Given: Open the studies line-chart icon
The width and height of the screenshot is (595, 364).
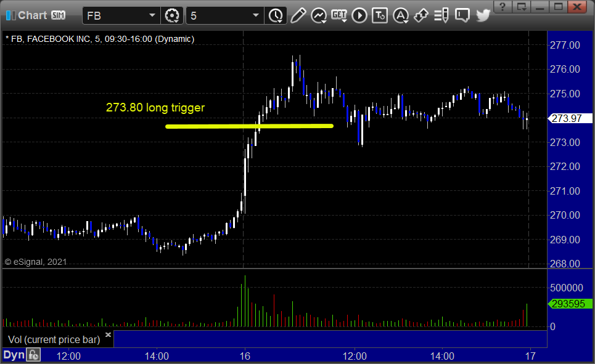Looking at the screenshot, I should (x=319, y=15).
